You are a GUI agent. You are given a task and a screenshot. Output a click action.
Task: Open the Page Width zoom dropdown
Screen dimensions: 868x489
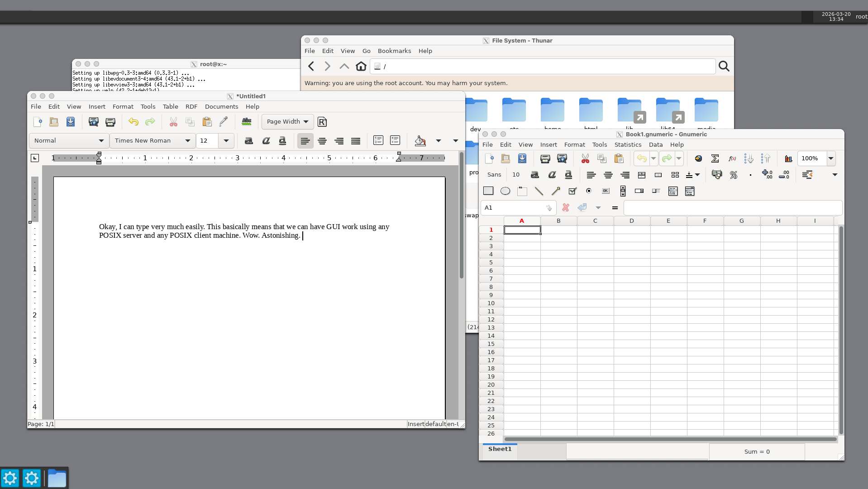point(287,122)
